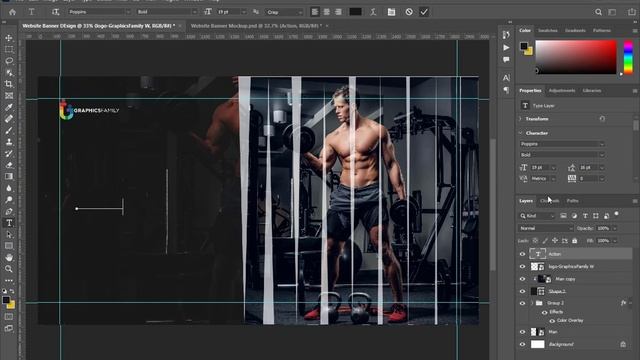Switch to the Adjustments tab
Screen dimensions: 640x360
click(562, 91)
